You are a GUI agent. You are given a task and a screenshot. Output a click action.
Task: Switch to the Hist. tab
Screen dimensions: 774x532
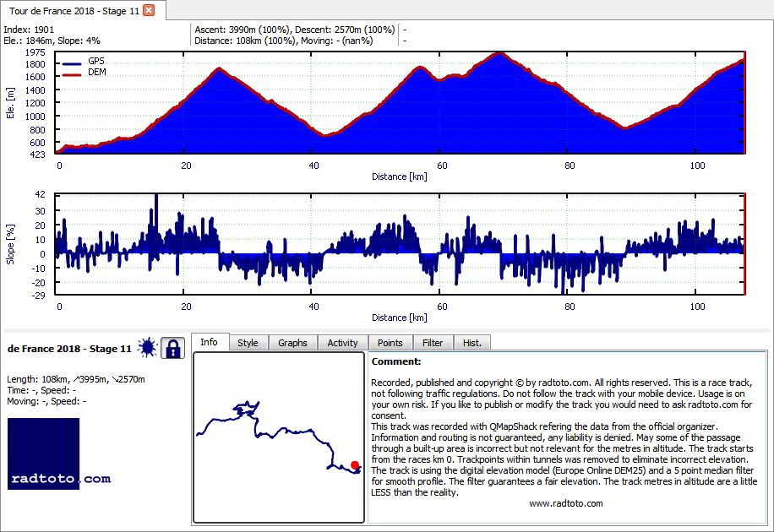(x=471, y=343)
